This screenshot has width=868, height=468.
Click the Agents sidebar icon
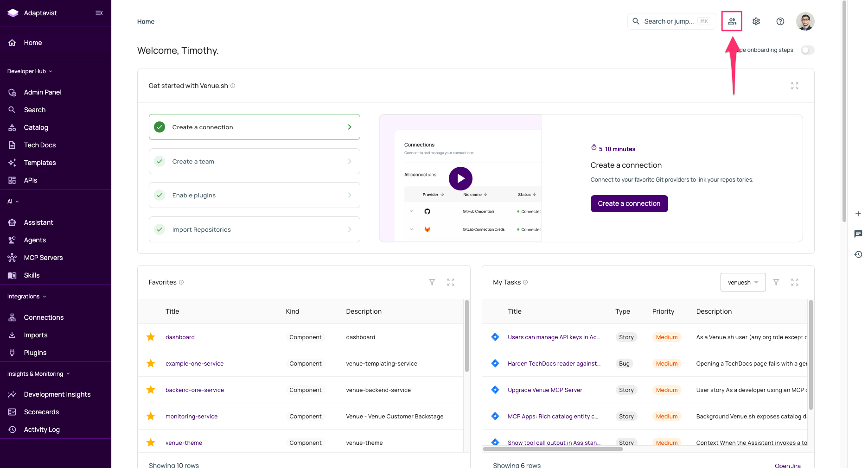(x=12, y=240)
